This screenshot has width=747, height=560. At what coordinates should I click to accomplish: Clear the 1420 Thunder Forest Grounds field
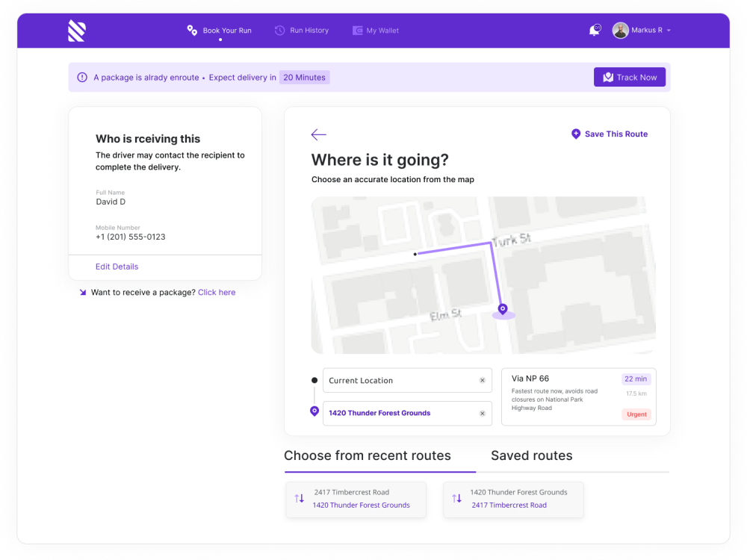(x=482, y=414)
